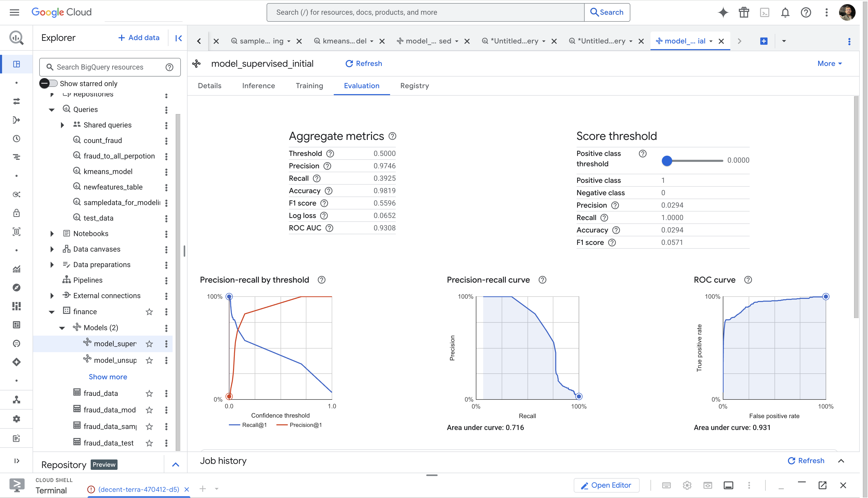Click the Add data button
The image size is (868, 498).
[139, 38]
